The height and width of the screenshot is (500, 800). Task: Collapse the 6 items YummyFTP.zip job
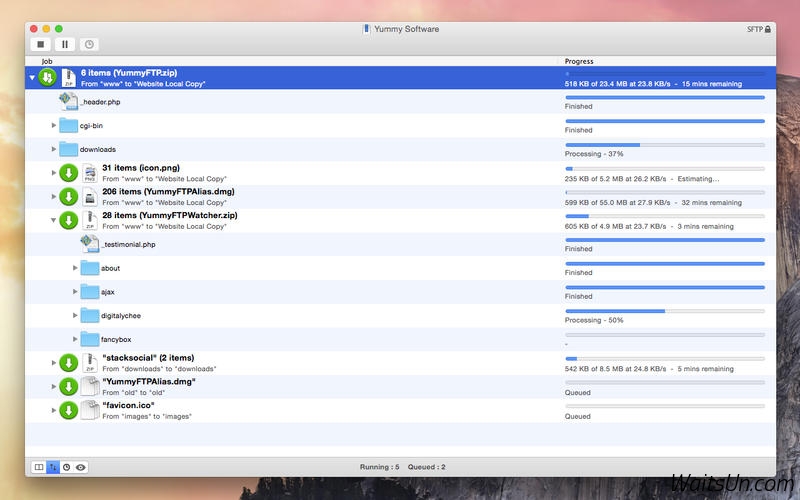coord(32,78)
